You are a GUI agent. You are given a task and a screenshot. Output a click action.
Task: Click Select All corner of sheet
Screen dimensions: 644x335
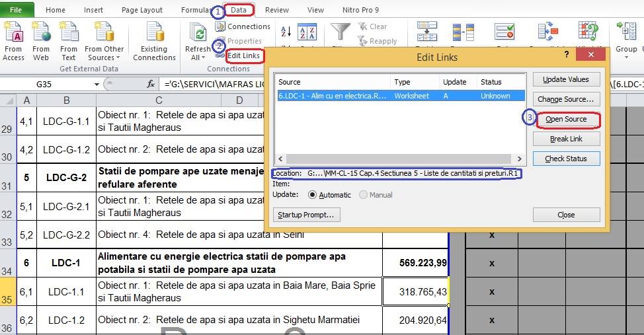tap(8, 100)
